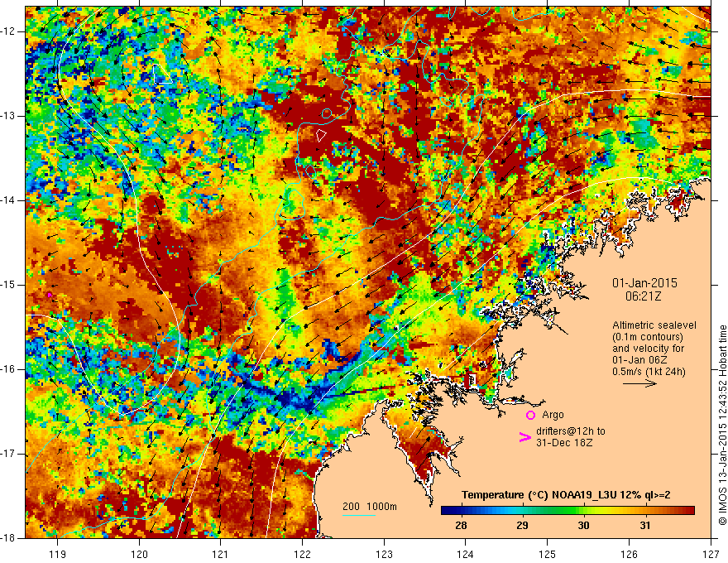Click the longitude axis label 124
The width and height of the screenshot is (728, 563).
[x=466, y=554]
